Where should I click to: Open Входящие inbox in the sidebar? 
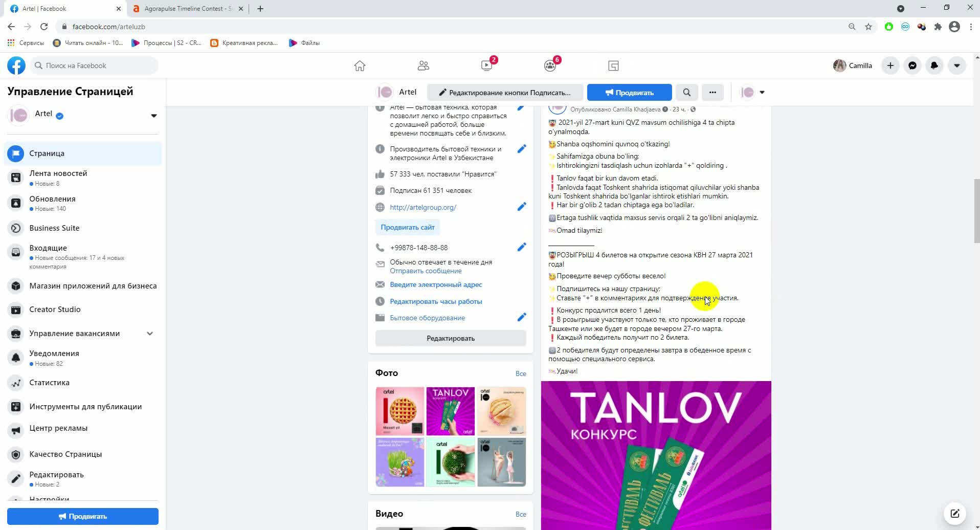(83, 256)
